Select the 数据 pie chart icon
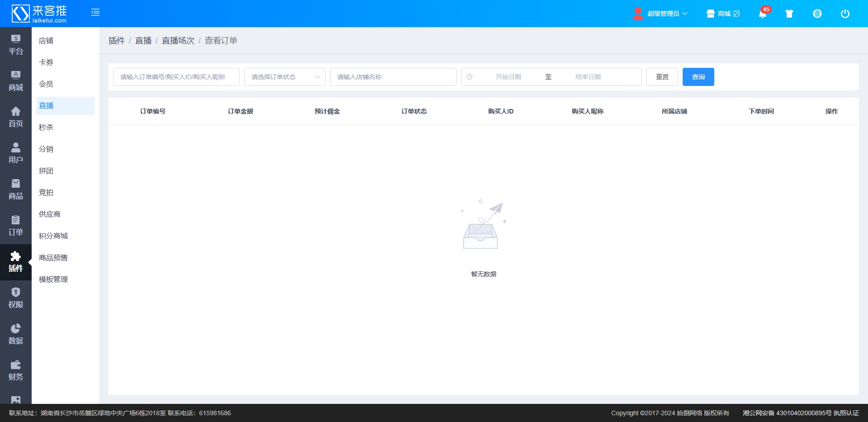Viewport: 868px width, 422px height. (16, 334)
